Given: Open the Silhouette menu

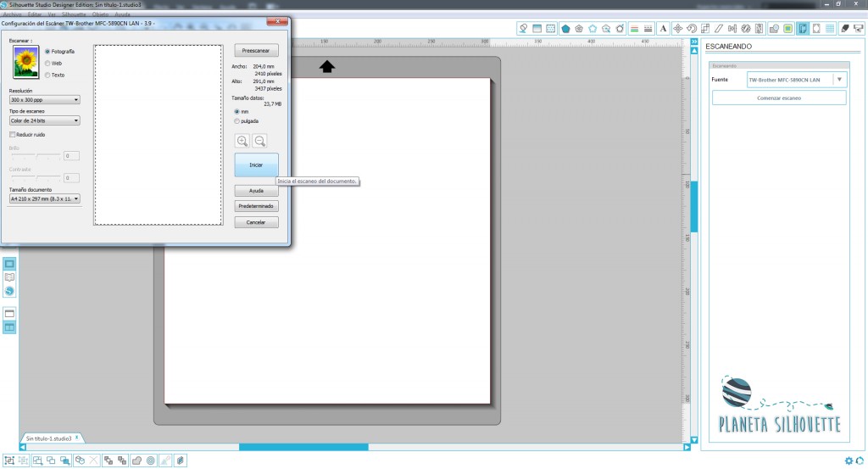Looking at the screenshot, I should click(x=74, y=14).
